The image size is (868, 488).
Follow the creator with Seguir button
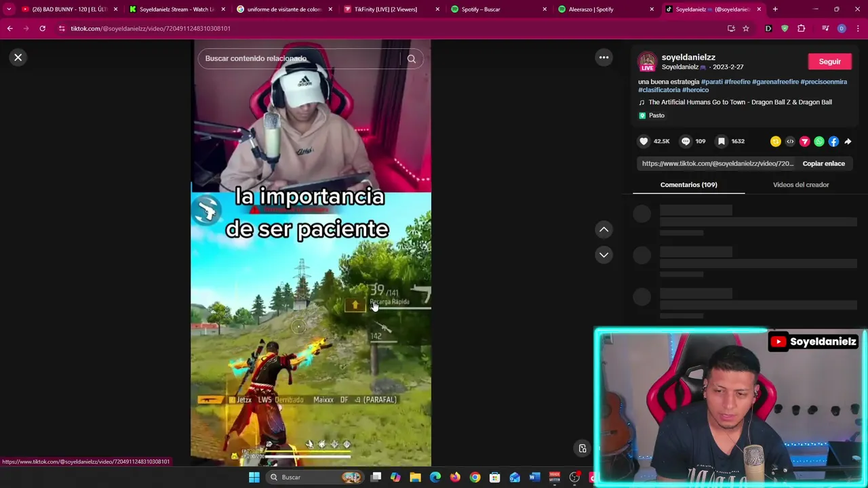pyautogui.click(x=829, y=62)
